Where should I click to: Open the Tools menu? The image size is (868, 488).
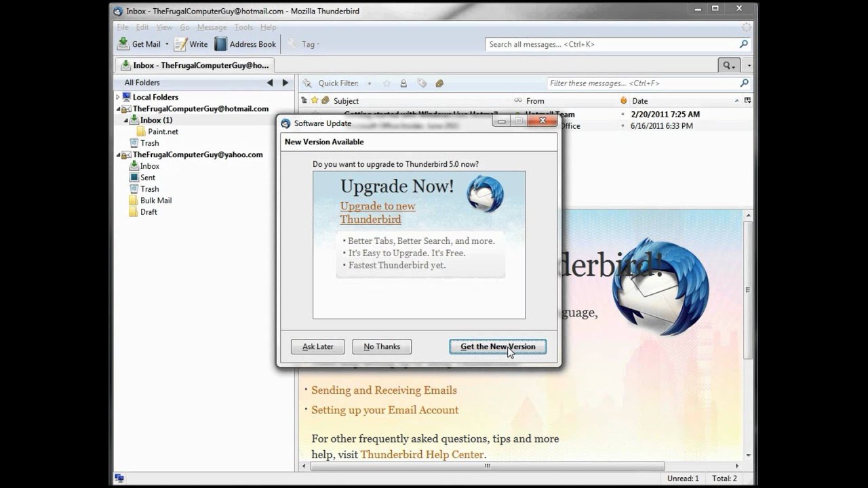point(243,27)
